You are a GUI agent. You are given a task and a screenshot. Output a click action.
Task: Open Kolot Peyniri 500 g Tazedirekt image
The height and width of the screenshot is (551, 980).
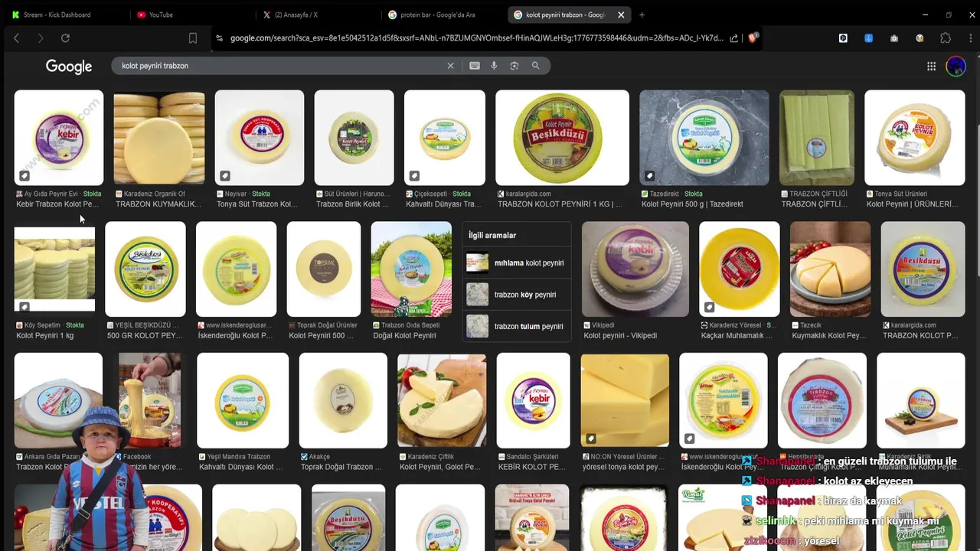pos(704,138)
